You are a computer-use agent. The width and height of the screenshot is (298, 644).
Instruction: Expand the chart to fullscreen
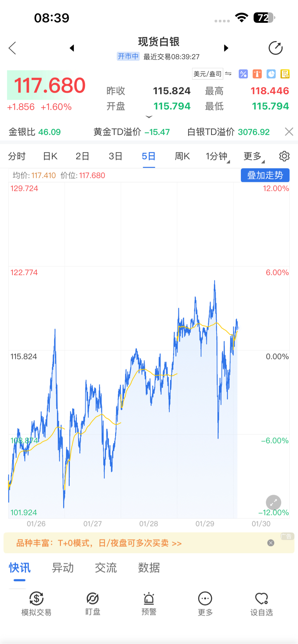273,503
